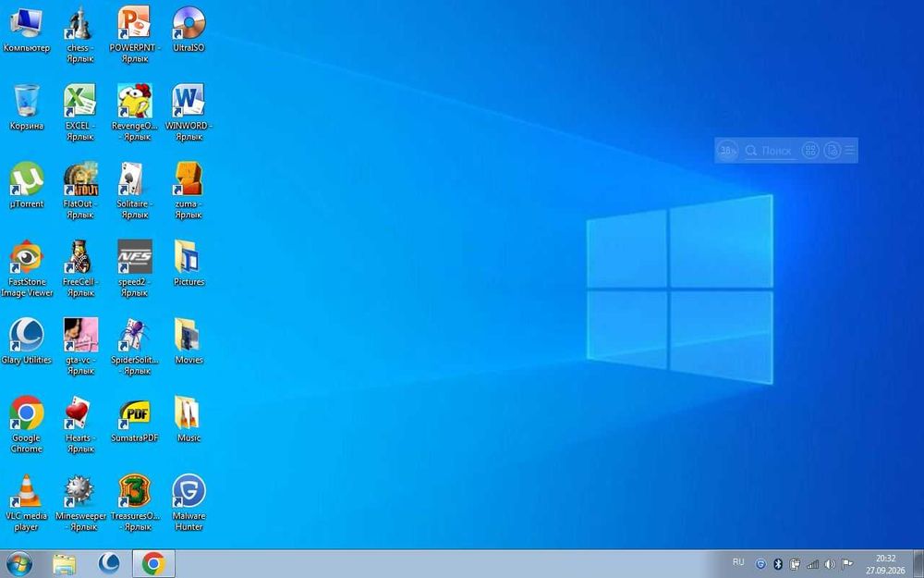Select the FreeCell shortcut icon
This screenshot has width=924, height=578.
coord(80,256)
